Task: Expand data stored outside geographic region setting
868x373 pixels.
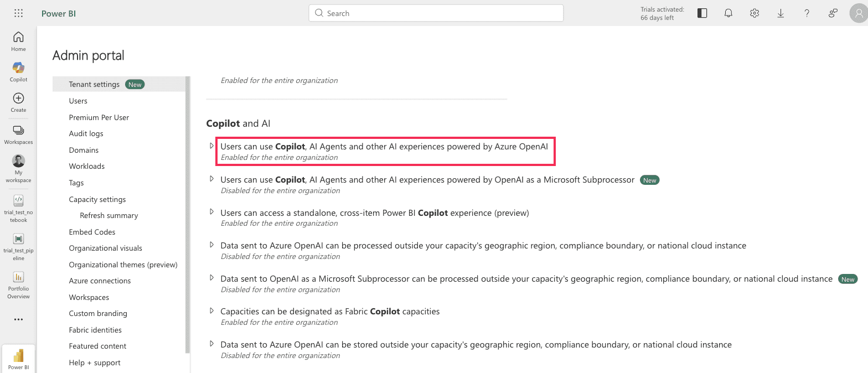Action: tap(211, 344)
